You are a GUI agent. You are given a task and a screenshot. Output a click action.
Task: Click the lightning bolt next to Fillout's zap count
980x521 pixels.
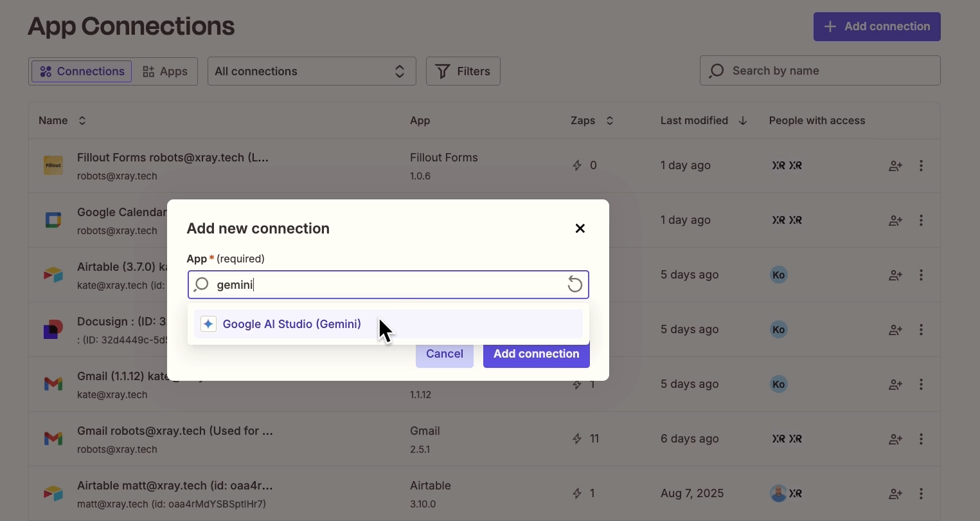[577, 165]
